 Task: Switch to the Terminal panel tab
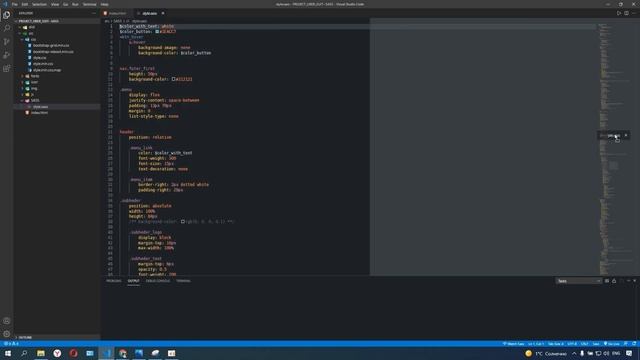[183, 281]
